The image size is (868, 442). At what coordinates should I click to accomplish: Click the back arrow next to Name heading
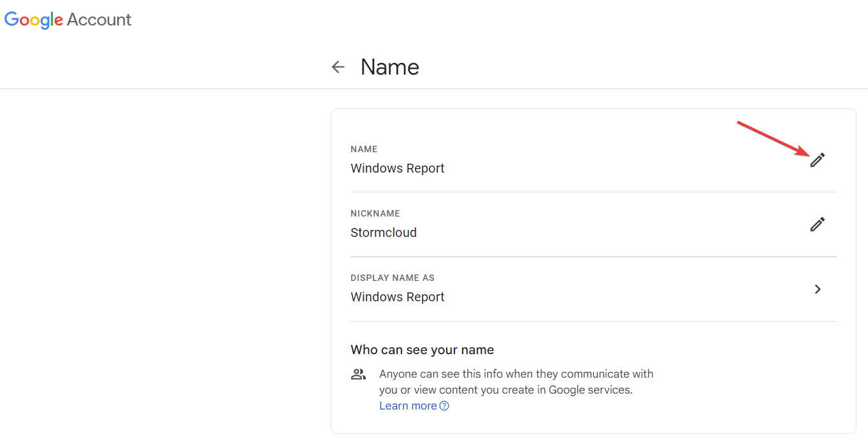click(x=337, y=66)
